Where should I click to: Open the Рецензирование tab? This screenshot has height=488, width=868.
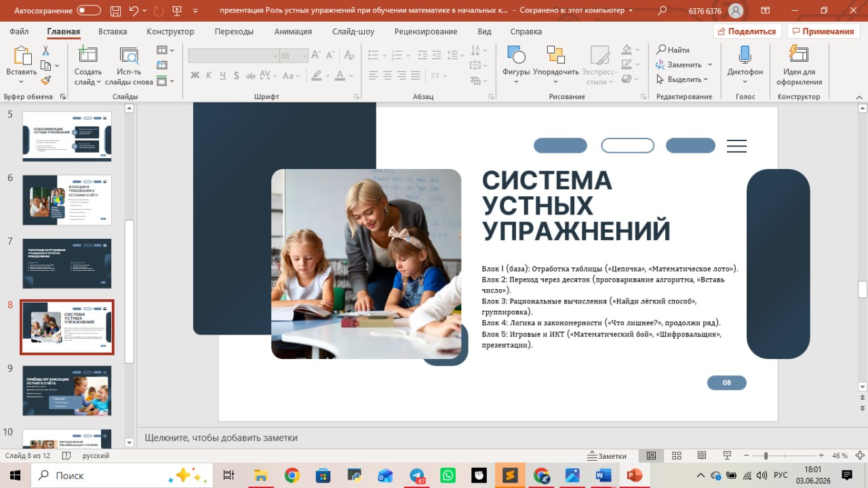pyautogui.click(x=426, y=31)
